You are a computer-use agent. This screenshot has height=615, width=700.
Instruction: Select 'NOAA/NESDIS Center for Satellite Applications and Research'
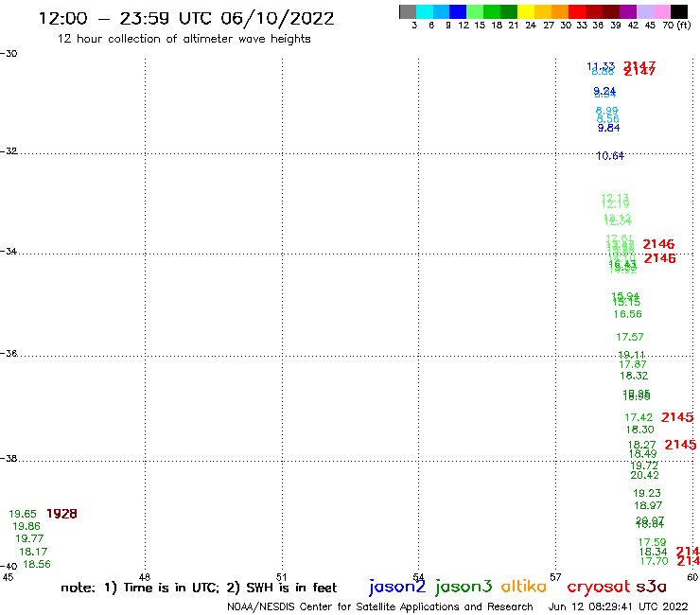pyautogui.click(x=380, y=607)
